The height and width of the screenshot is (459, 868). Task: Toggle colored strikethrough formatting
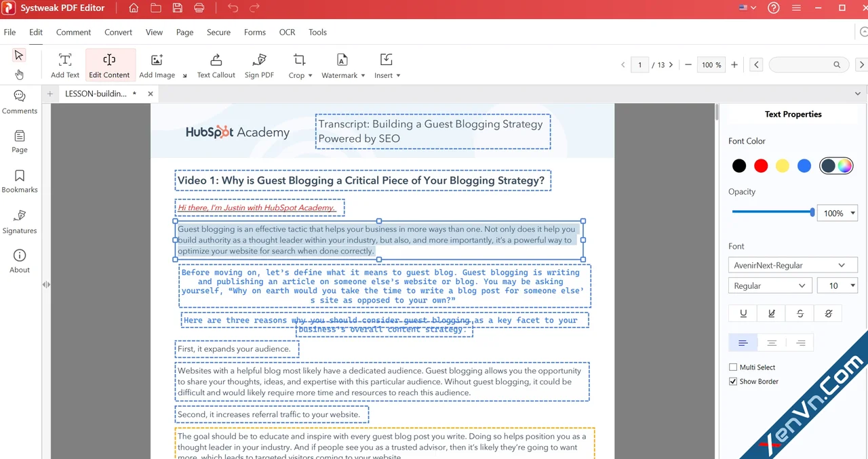[x=828, y=313]
